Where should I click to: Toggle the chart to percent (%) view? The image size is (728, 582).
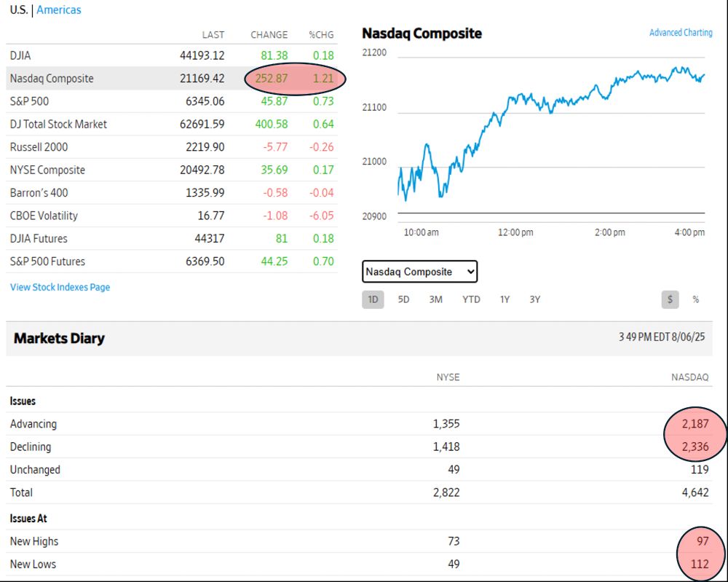(x=695, y=299)
